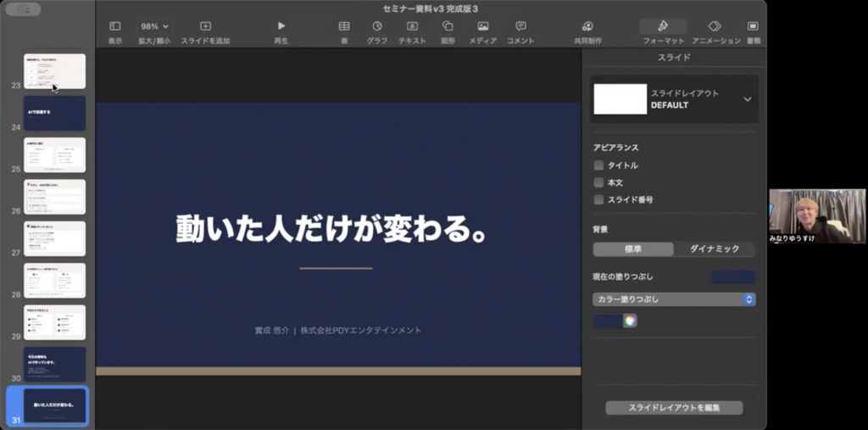
Task: Open the Media (メディア) toolbar icon
Action: tap(482, 26)
